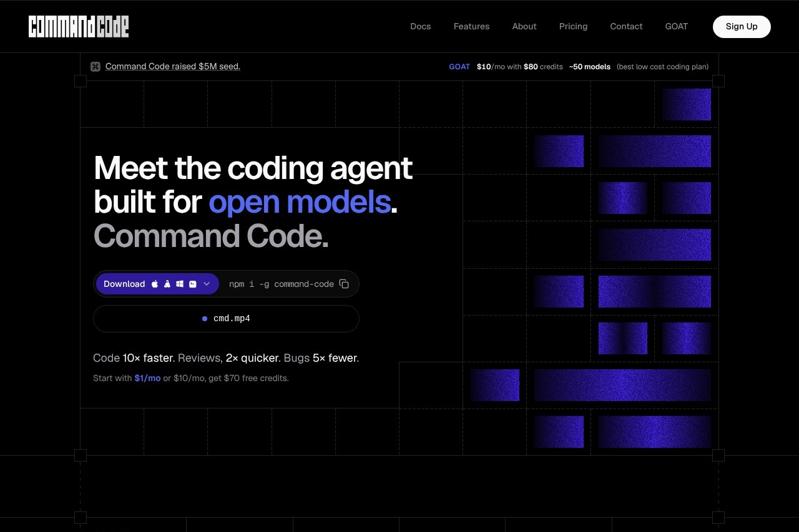The image size is (799, 532).
Task: Click the terminal download icon
Action: [x=193, y=284]
